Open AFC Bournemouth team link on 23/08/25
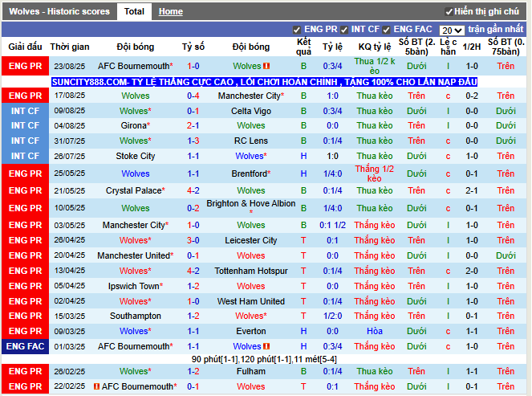Screen dimensions: 532x396 134,66
